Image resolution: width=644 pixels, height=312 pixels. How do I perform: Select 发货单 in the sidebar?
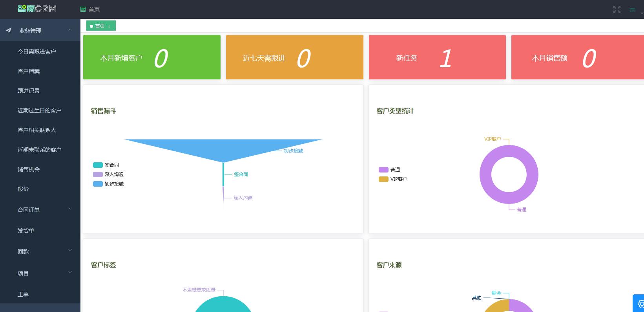click(26, 231)
